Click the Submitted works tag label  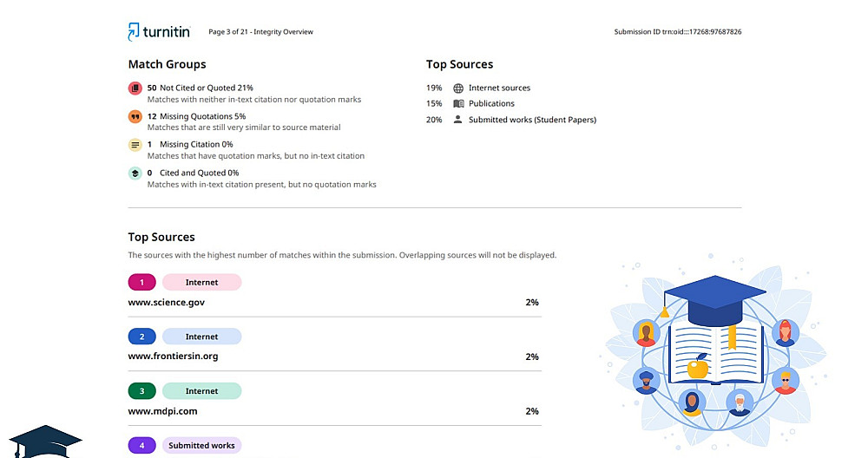tap(201, 445)
